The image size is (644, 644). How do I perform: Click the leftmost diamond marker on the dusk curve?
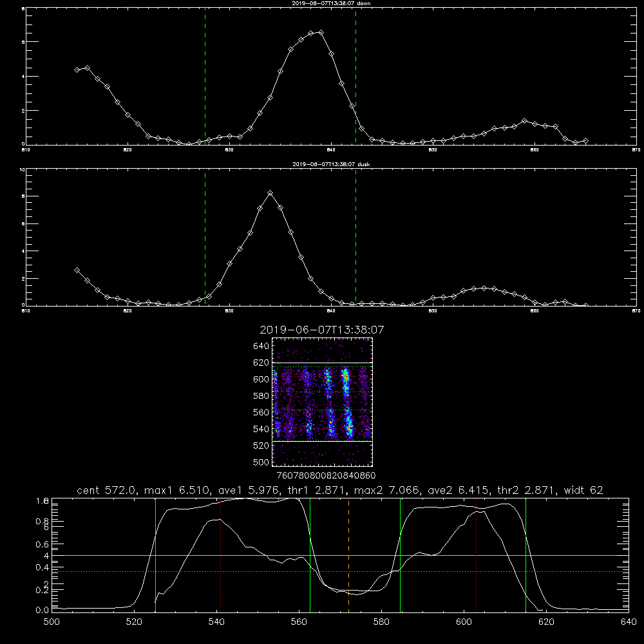click(77, 270)
